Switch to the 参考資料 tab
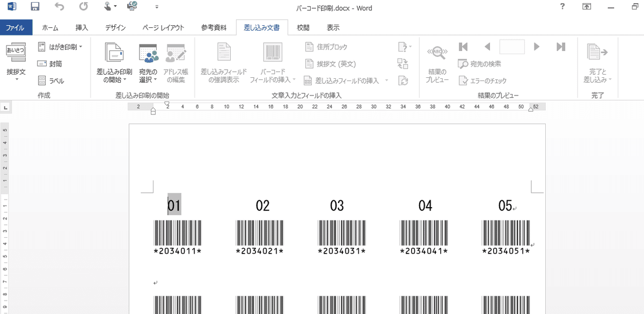Image resolution: width=644 pixels, height=314 pixels. click(214, 28)
